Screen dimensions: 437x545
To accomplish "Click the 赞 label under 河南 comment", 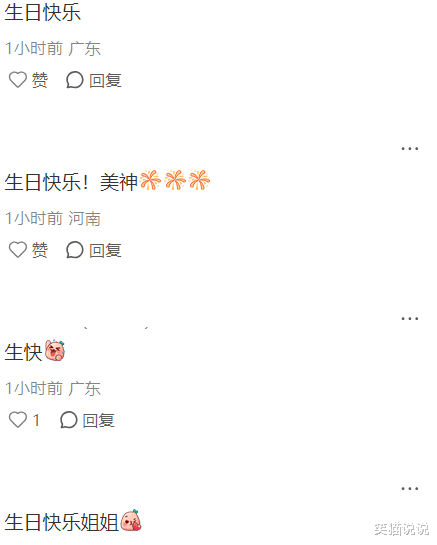I will 40,250.
